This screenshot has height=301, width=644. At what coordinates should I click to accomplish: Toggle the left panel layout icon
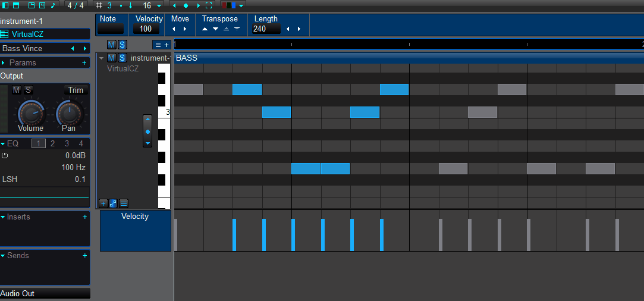coord(5,5)
